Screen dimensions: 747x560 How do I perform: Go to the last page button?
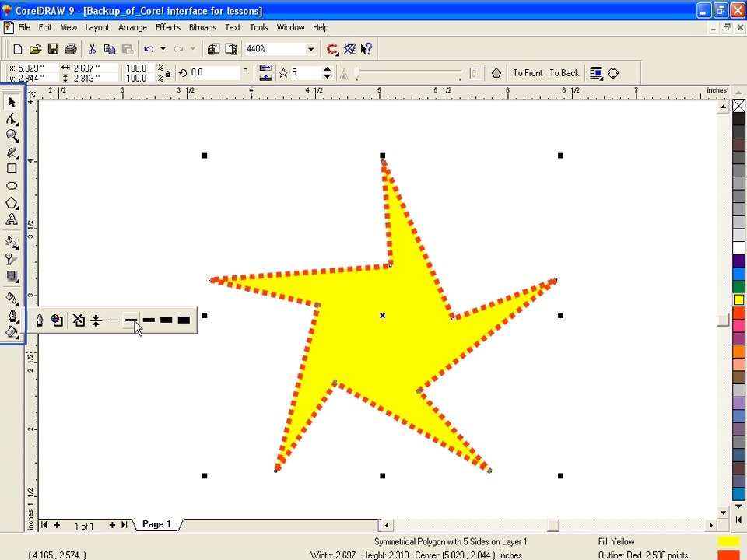tap(124, 525)
